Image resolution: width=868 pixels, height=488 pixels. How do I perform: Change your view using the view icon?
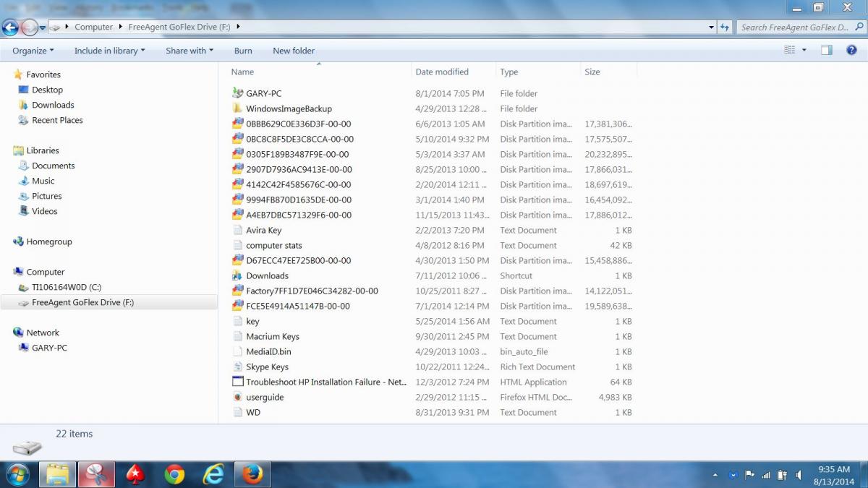tap(789, 50)
